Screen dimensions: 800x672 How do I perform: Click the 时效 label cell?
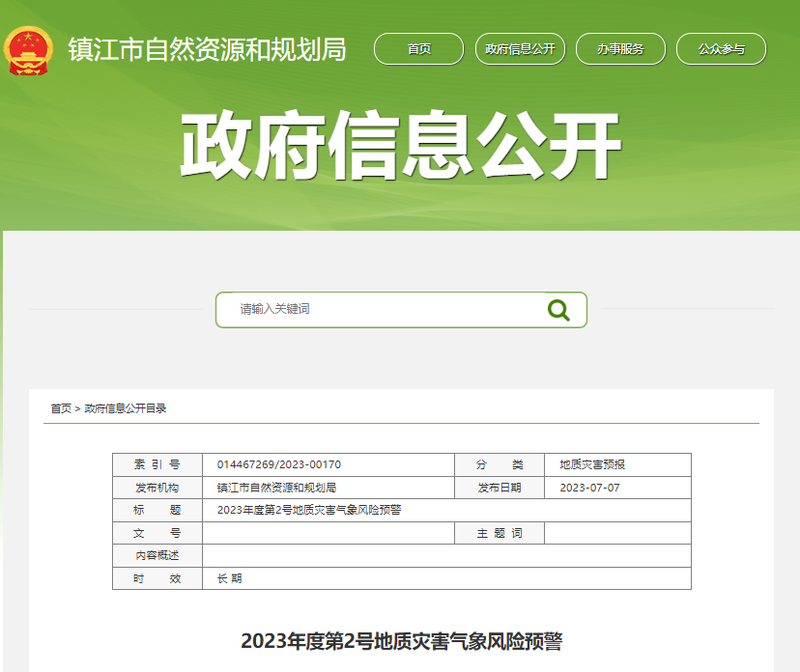pyautogui.click(x=157, y=578)
